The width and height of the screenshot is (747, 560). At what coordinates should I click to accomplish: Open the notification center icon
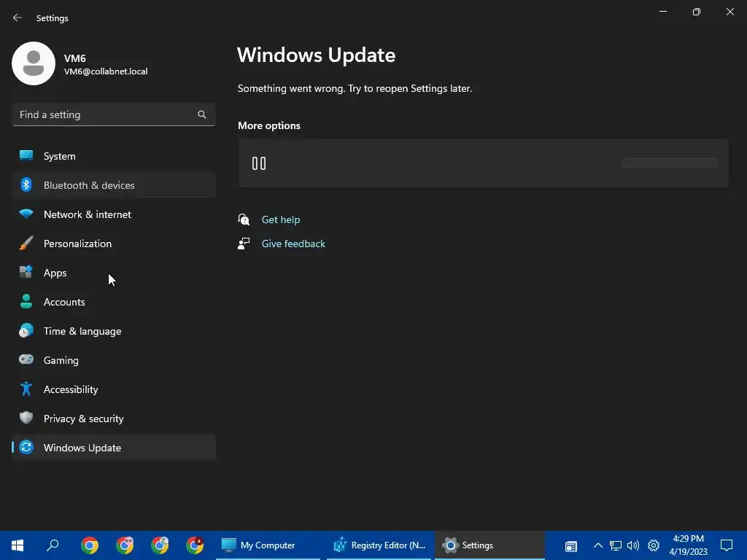click(x=727, y=545)
